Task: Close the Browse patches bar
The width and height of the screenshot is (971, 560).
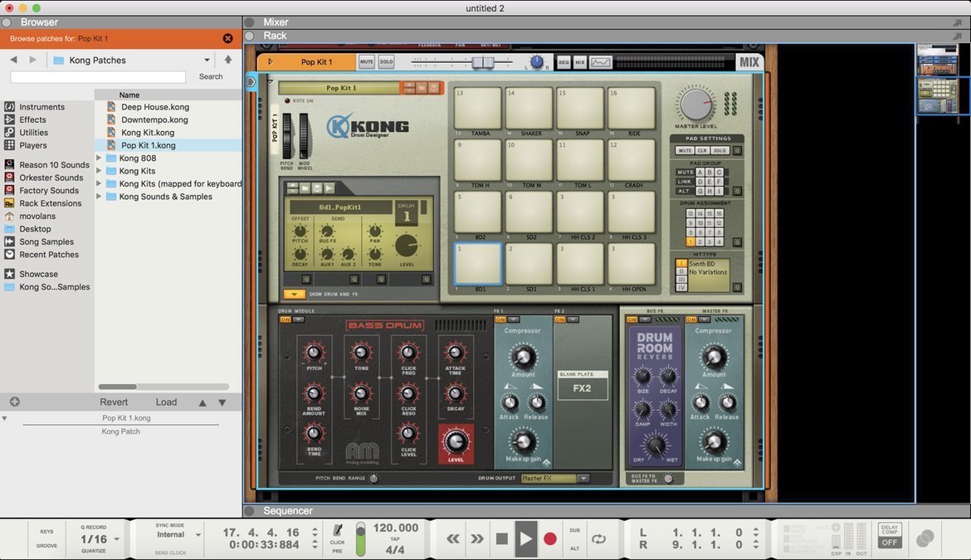Action: click(x=228, y=38)
